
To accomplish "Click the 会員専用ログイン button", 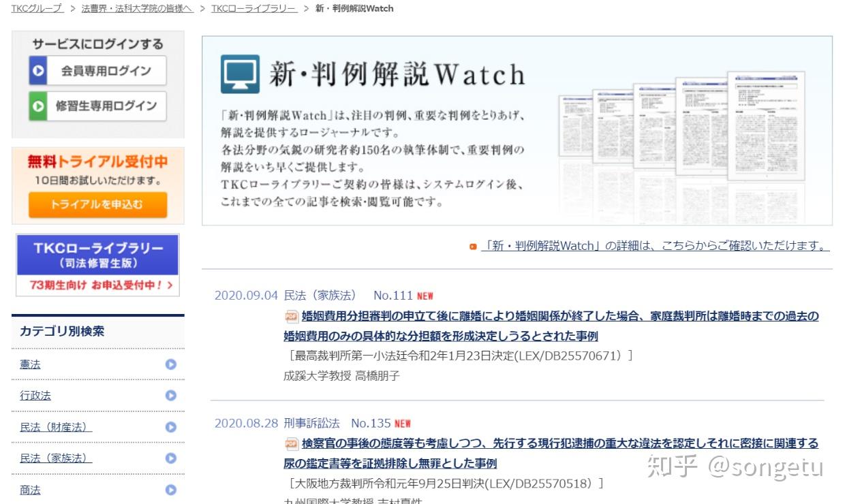I will coord(98,71).
